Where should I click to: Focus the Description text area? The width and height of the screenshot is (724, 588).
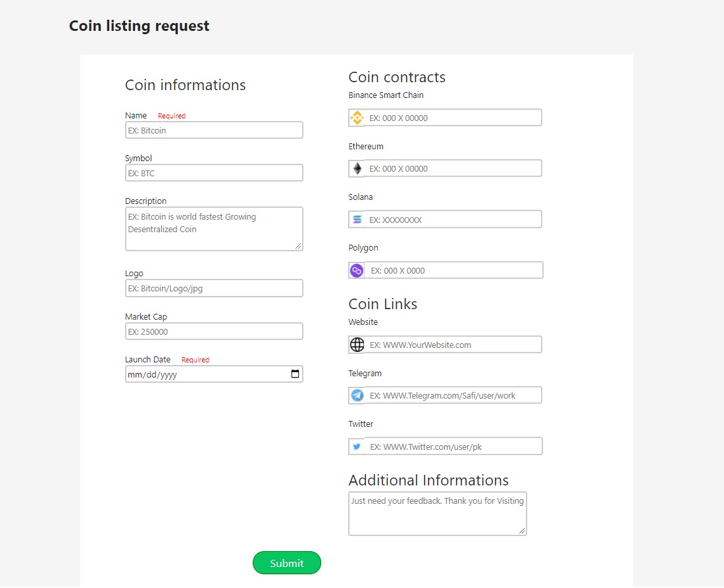(x=214, y=228)
